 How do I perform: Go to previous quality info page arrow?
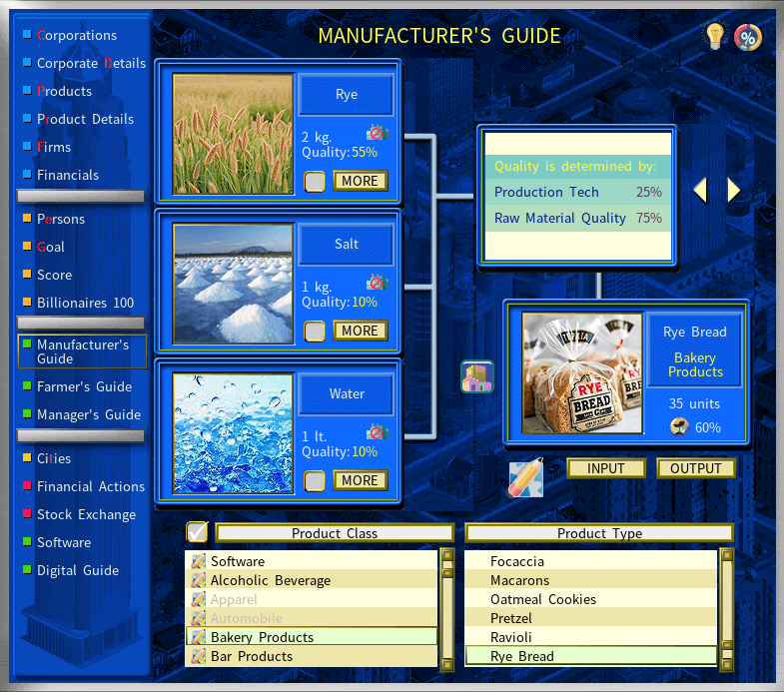click(700, 190)
